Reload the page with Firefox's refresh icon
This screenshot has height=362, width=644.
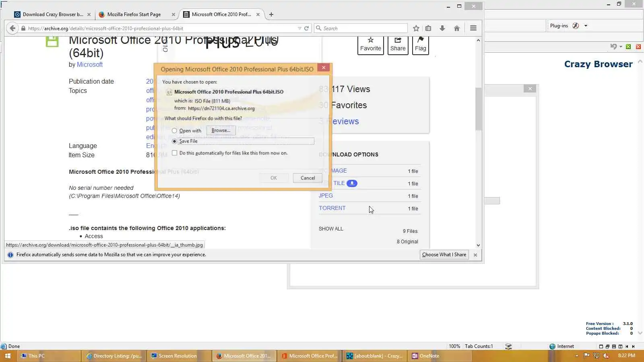[306, 28]
